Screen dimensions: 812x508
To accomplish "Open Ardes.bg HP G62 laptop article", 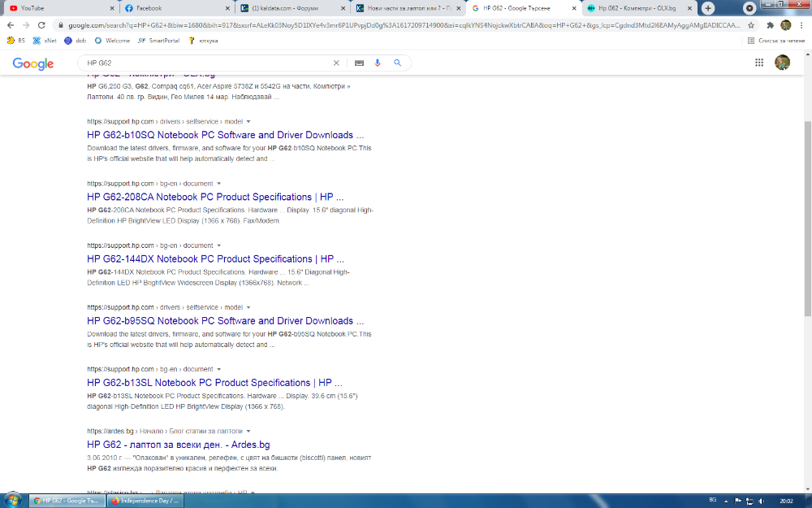I will tap(178, 445).
